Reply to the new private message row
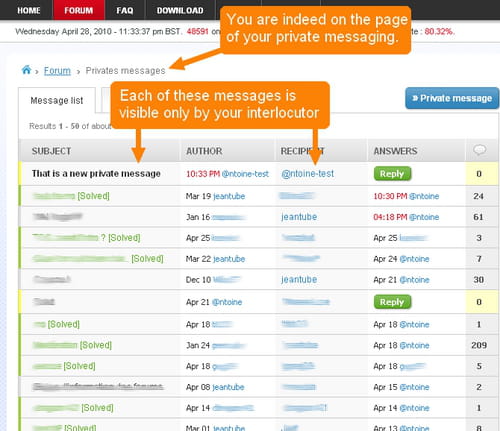 pyautogui.click(x=392, y=174)
